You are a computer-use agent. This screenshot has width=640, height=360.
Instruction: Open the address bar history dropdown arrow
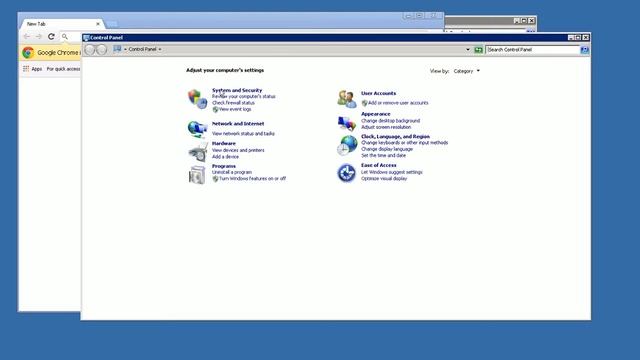click(x=468, y=50)
